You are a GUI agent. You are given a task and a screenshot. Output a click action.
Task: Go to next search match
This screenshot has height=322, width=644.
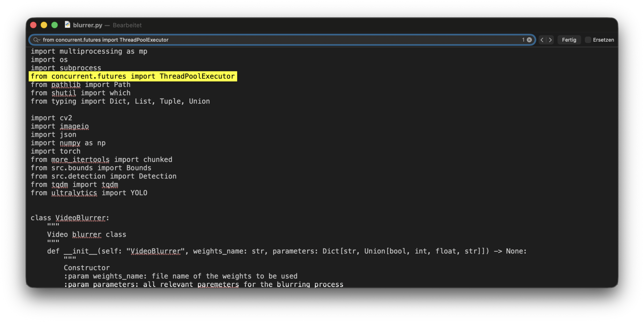[550, 40]
